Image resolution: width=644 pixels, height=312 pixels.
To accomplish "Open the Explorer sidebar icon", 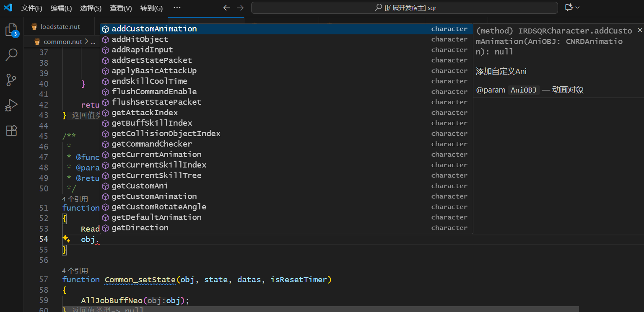I will (x=10, y=30).
